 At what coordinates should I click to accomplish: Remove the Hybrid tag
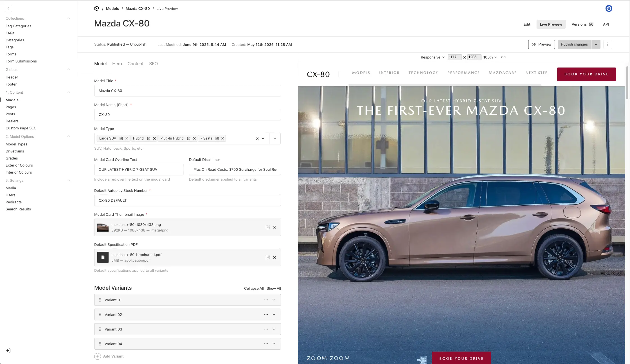[154, 138]
